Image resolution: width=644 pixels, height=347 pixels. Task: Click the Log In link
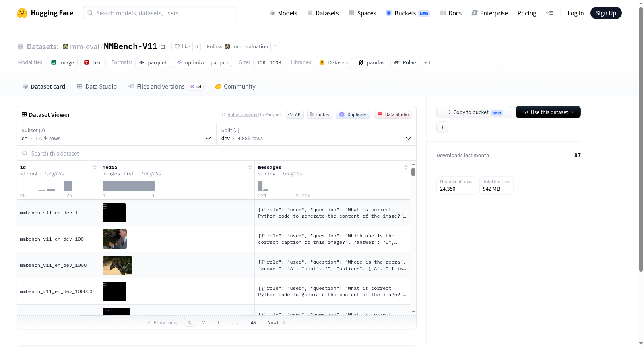click(x=576, y=13)
